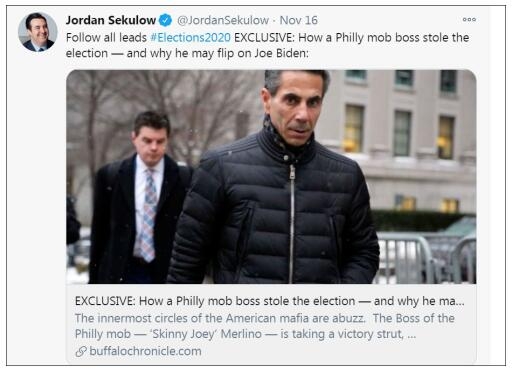
Task: Click the Jordan Sekulow display name
Action: pos(111,20)
